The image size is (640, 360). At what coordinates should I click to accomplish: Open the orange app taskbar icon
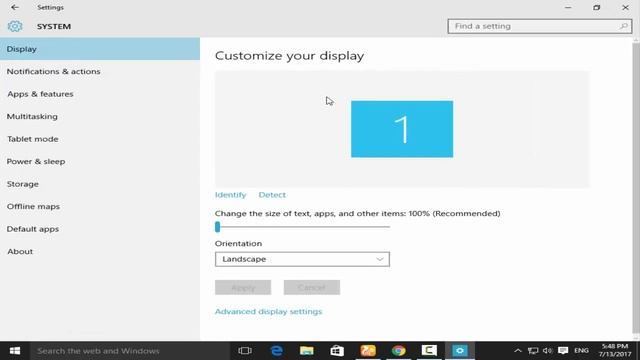click(x=368, y=351)
